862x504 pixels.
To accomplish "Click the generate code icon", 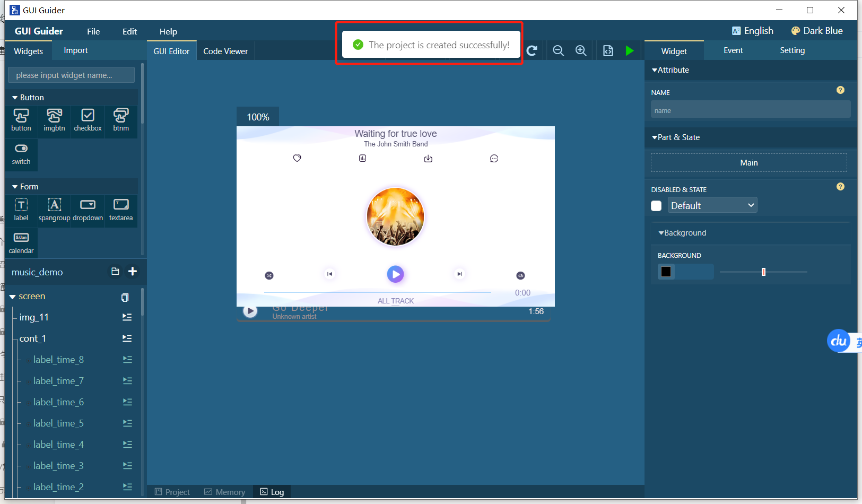I will [x=608, y=51].
